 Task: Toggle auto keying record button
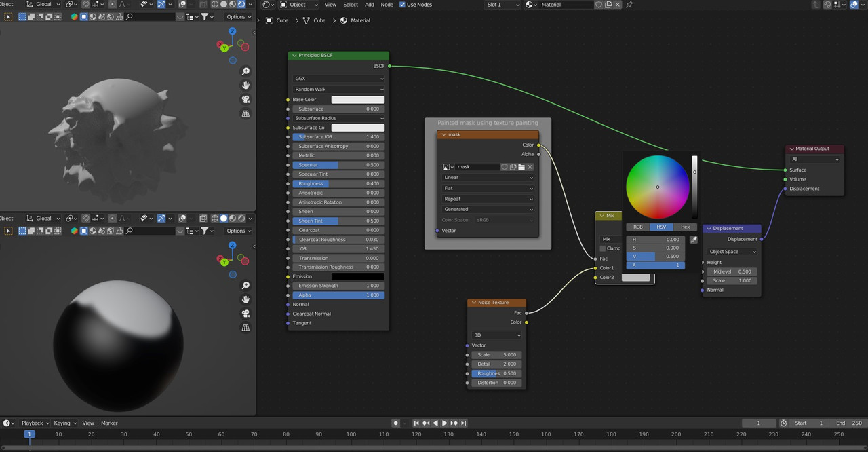tap(396, 423)
